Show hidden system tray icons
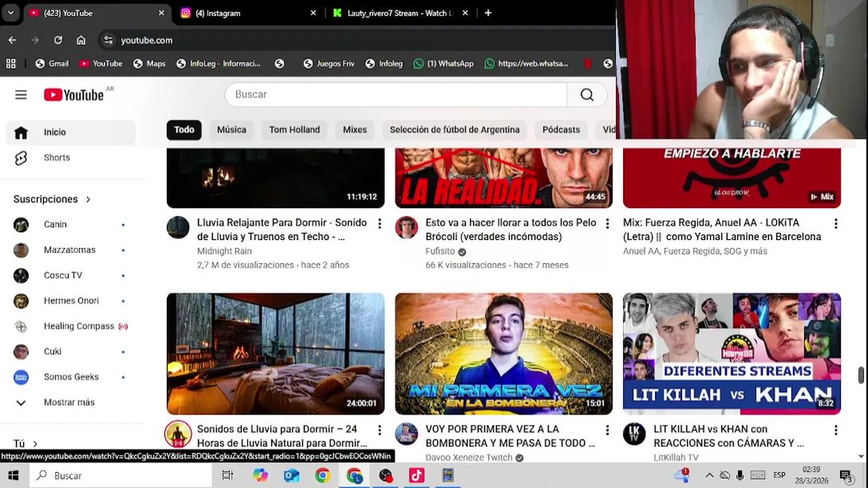 point(709,476)
